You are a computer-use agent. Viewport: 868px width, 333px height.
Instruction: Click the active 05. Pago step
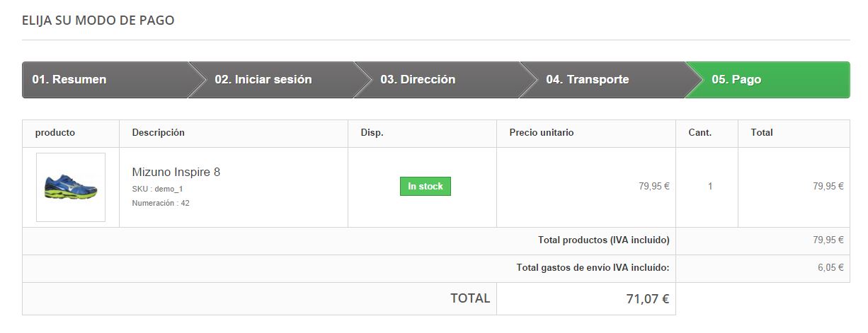736,80
